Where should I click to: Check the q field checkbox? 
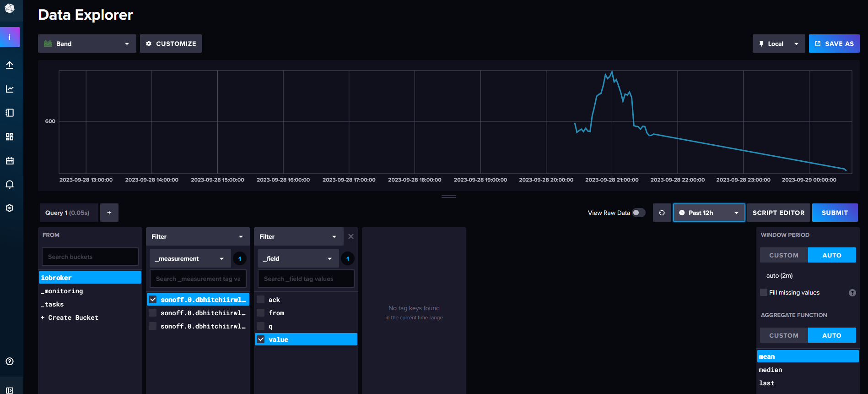click(261, 326)
